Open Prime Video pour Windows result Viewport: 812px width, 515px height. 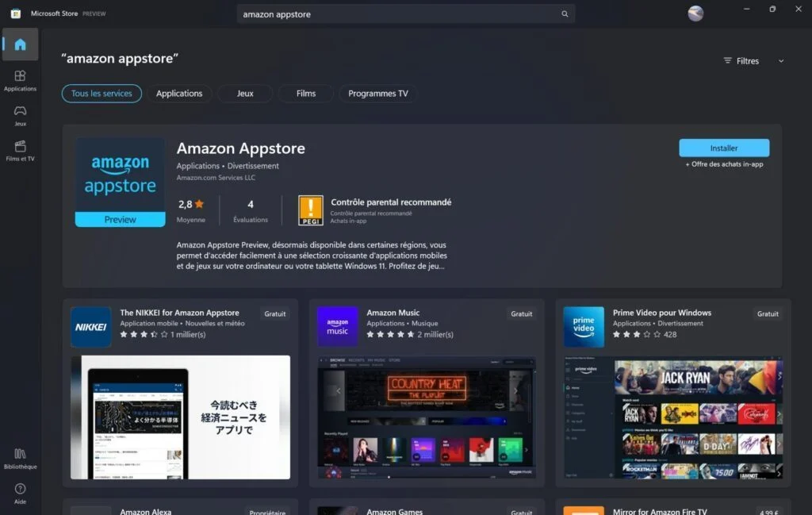[662, 313]
